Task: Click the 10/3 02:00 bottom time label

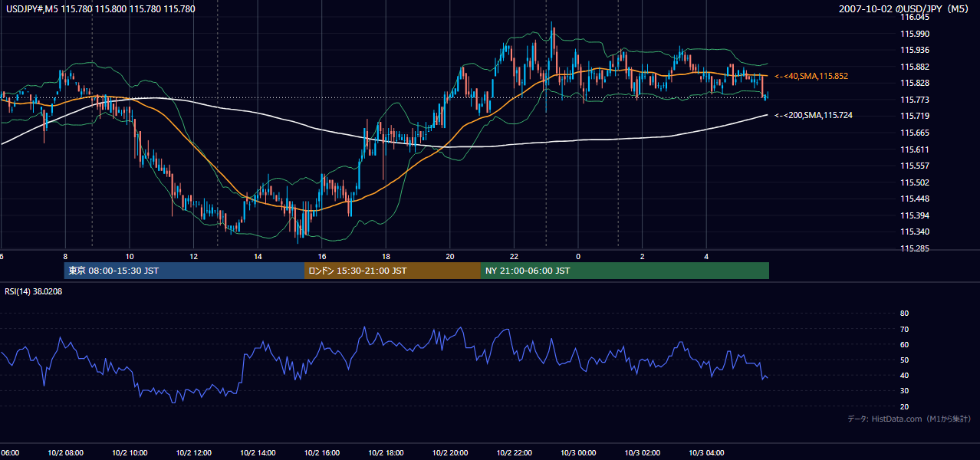Action: (643, 453)
